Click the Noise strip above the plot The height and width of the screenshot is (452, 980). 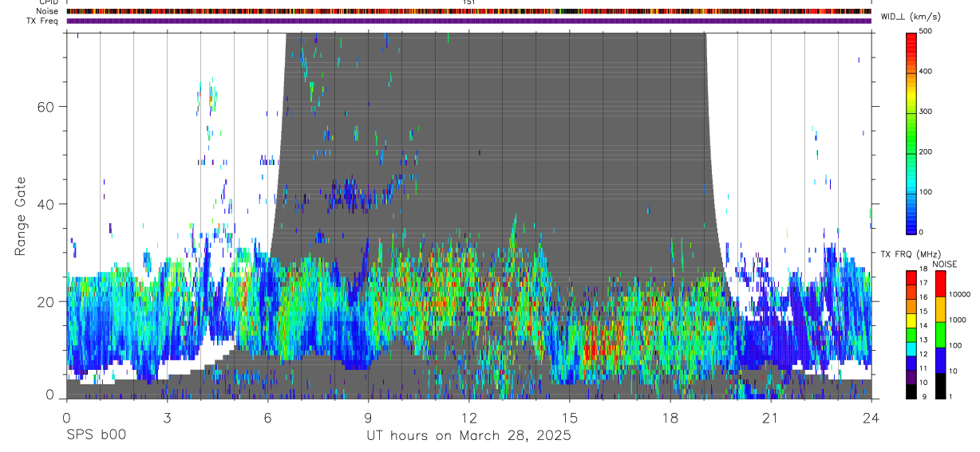[469, 11]
